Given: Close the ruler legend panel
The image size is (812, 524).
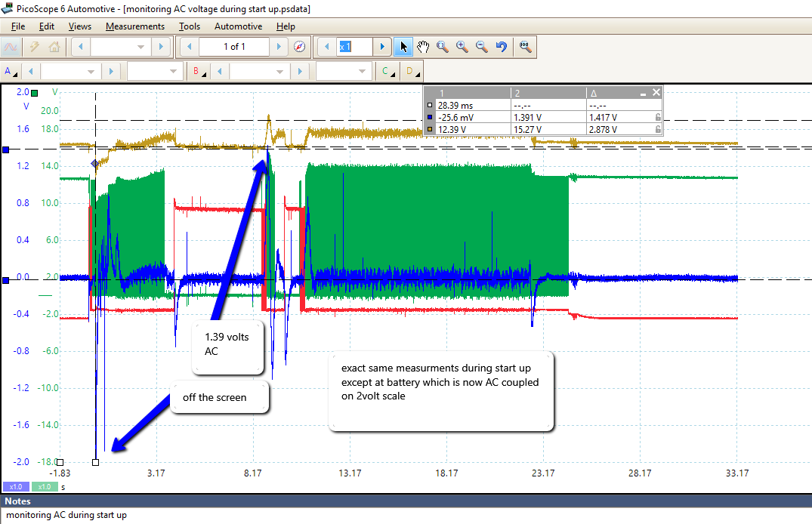Looking at the screenshot, I should click(656, 92).
